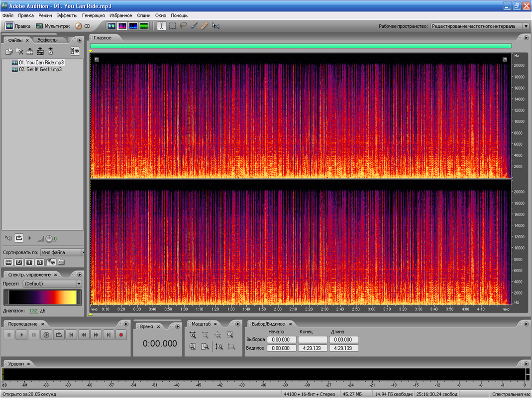
Task: Click the Rewind transport button
Action: [x=84, y=335]
